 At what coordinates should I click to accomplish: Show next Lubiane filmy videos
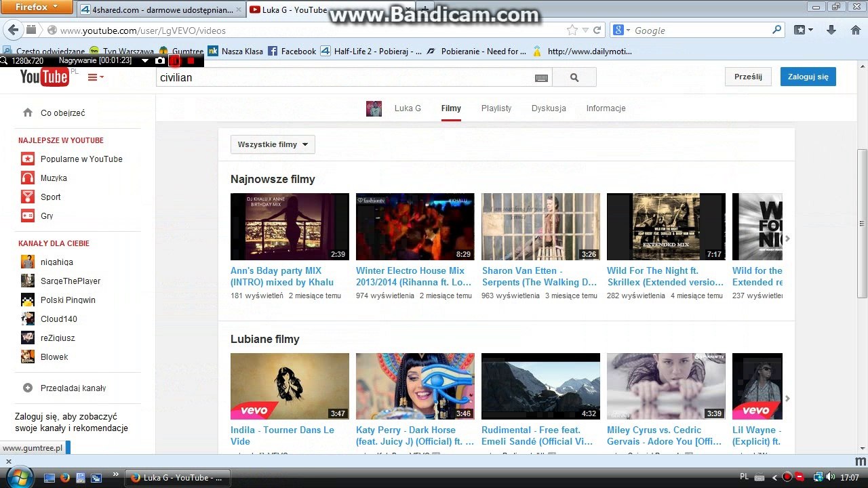[787, 399]
